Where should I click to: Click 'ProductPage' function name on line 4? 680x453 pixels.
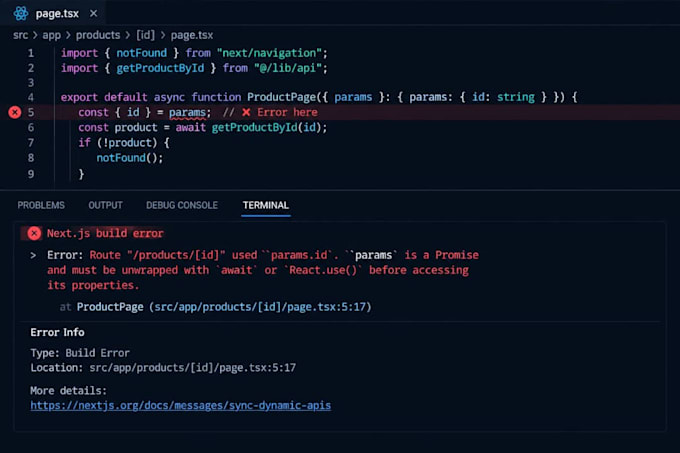(281, 97)
